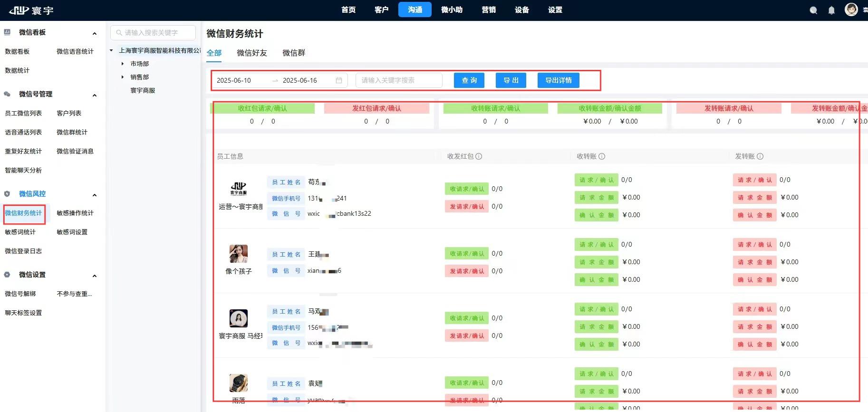Click info icon next to 收转账
This screenshot has height=412, width=868.
coord(602,156)
